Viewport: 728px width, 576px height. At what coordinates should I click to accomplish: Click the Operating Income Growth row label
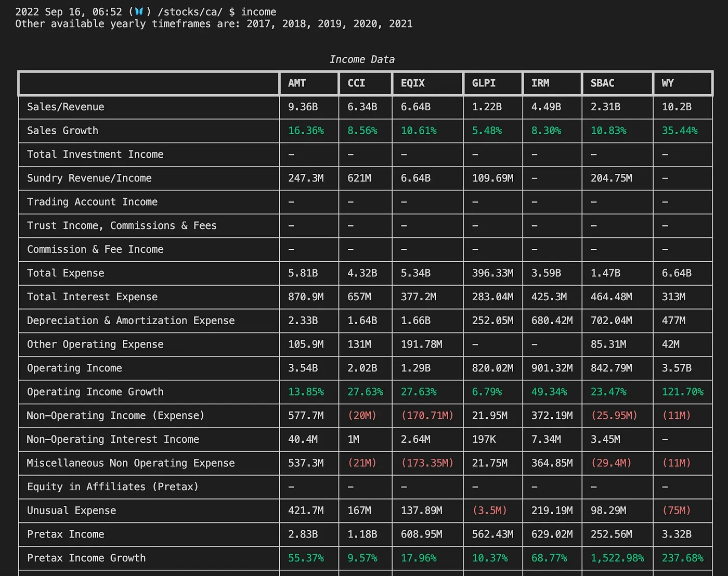click(95, 392)
